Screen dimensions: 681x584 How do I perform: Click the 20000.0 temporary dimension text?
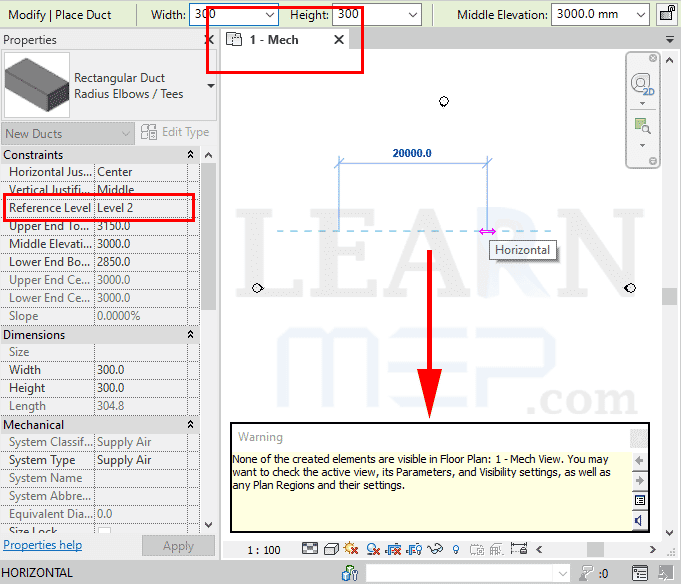click(x=412, y=153)
